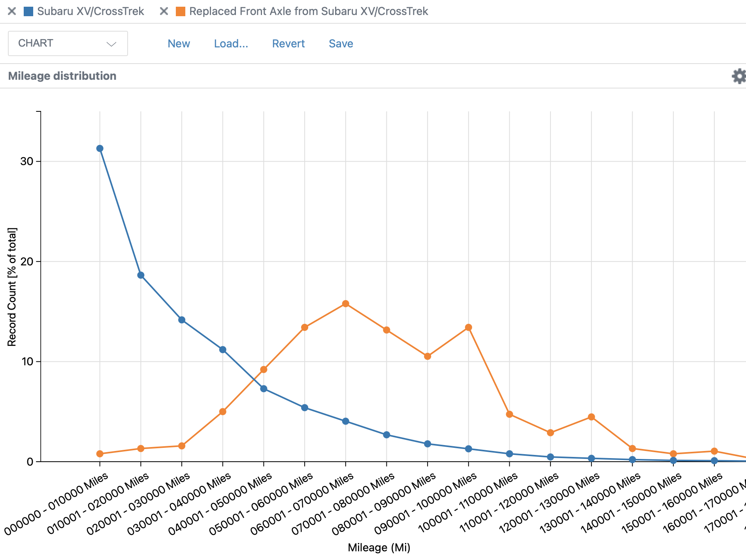Click orange data point at 030001 - 040000 Miles

click(x=223, y=412)
